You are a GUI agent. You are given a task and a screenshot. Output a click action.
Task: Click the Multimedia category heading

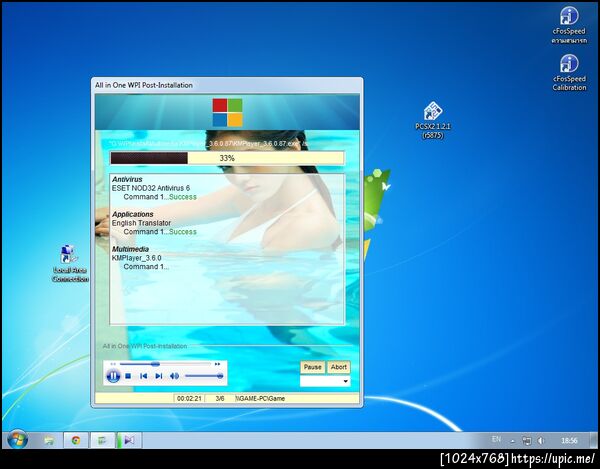pos(130,249)
